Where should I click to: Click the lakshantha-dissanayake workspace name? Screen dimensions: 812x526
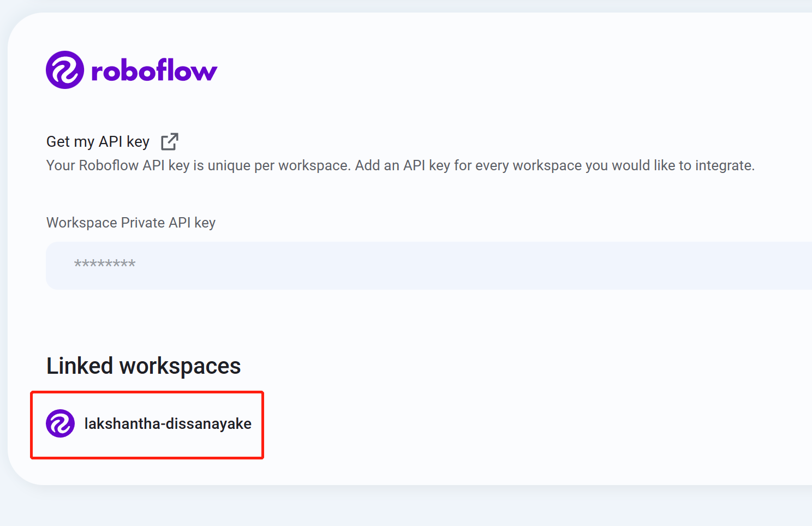[168, 424]
